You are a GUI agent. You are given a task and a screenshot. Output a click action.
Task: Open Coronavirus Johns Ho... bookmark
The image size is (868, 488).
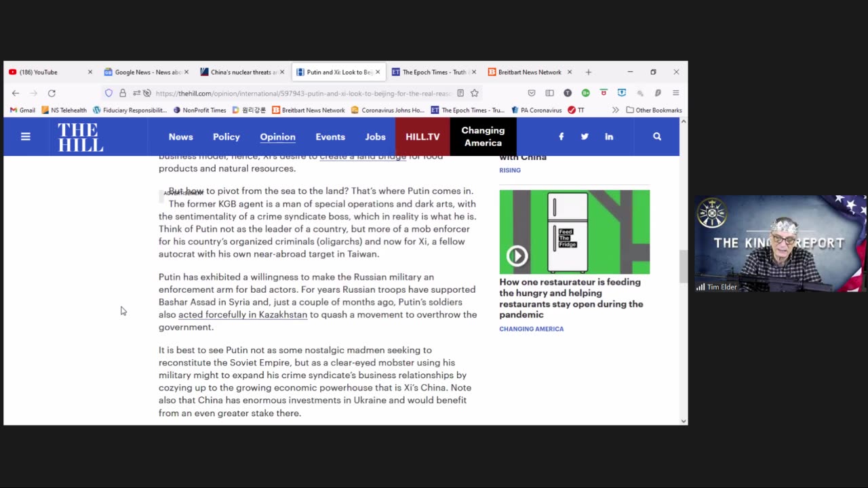click(387, 110)
